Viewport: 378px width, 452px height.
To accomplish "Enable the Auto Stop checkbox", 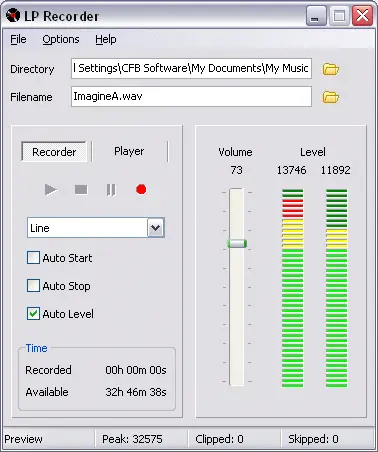I will 33,286.
